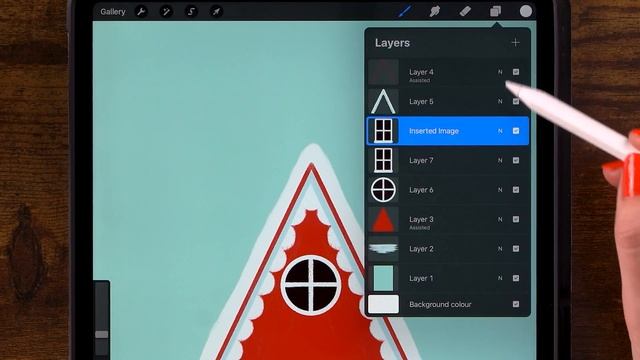Viewport: 640px width, 360px height.
Task: Open blend mode N for Layer 7
Action: 500,160
